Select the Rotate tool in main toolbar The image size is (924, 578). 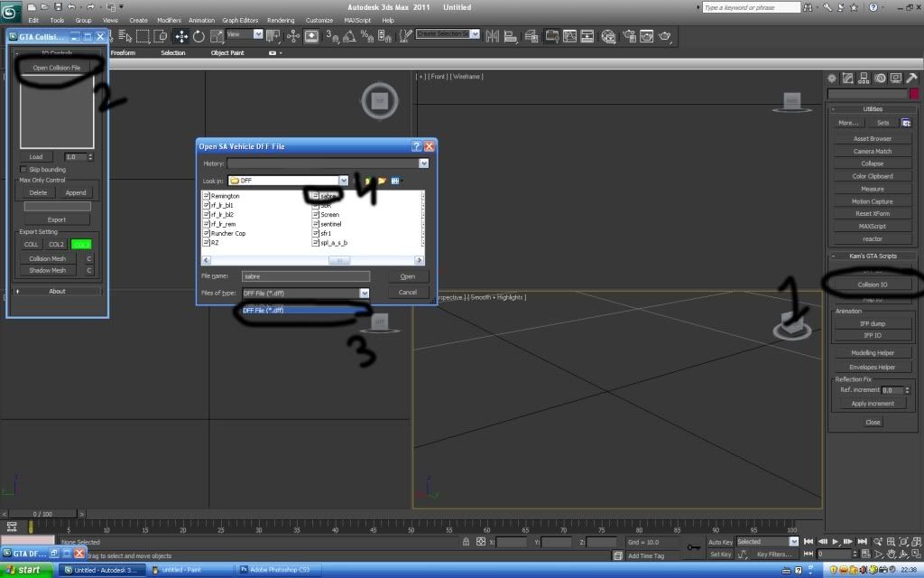point(199,36)
